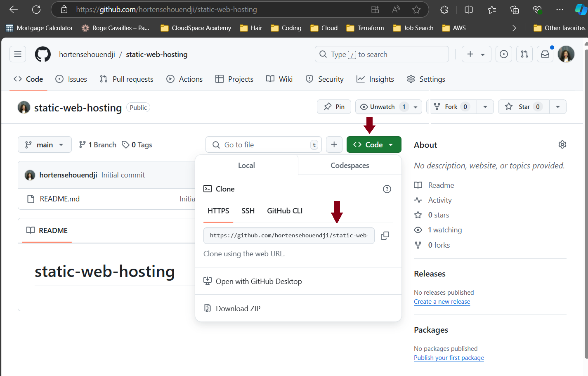Select the SSH clone option
Screen dimensions: 588x376
[x=248, y=211]
